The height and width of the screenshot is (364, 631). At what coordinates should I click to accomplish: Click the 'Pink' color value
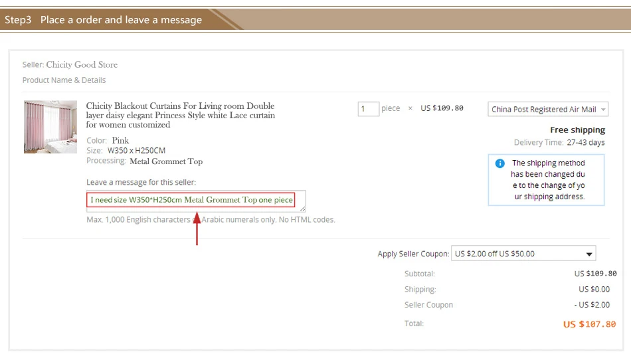(x=120, y=141)
